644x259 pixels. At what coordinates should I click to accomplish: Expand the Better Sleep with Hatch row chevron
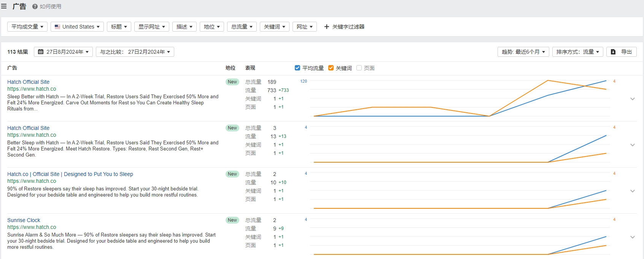(x=633, y=145)
